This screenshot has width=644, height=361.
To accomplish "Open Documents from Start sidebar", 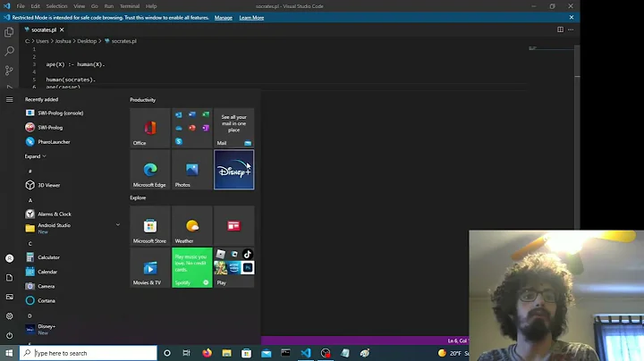I will pyautogui.click(x=10, y=278).
